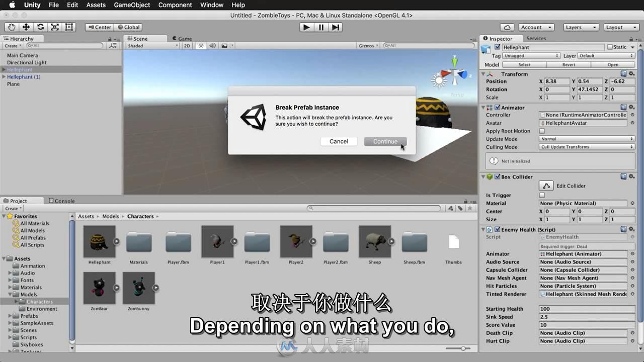Open the Component menu

point(175,5)
